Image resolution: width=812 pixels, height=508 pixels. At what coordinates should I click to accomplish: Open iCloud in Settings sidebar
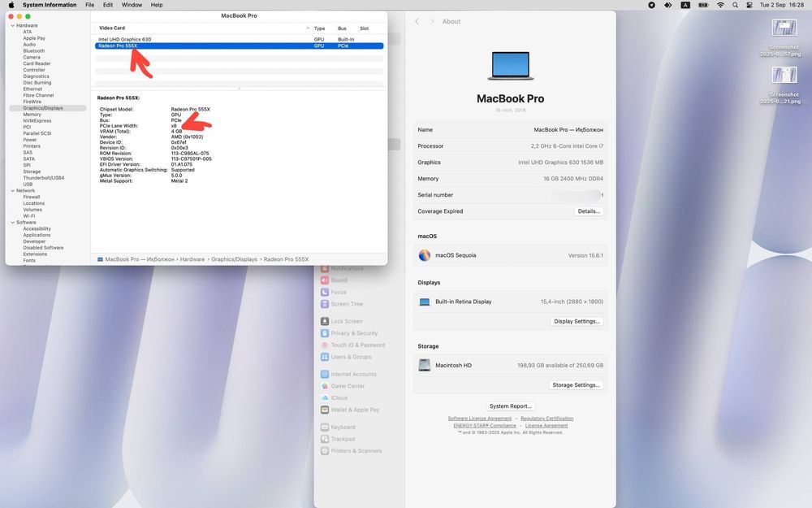[334, 398]
